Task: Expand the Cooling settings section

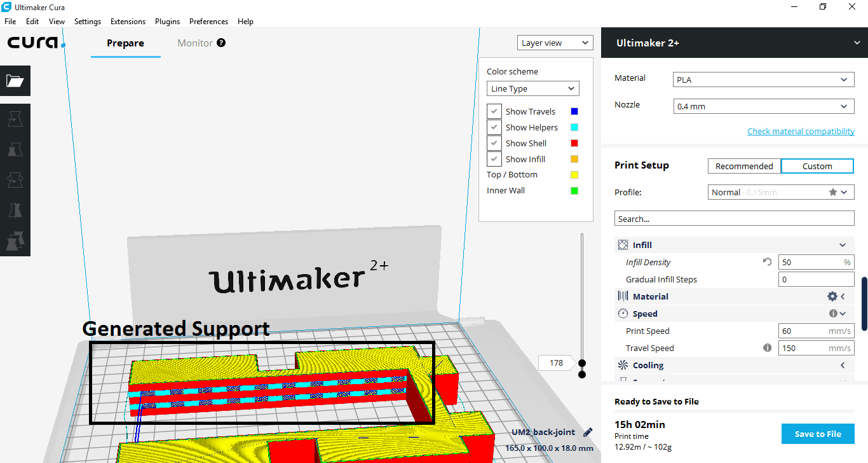Action: point(843,365)
